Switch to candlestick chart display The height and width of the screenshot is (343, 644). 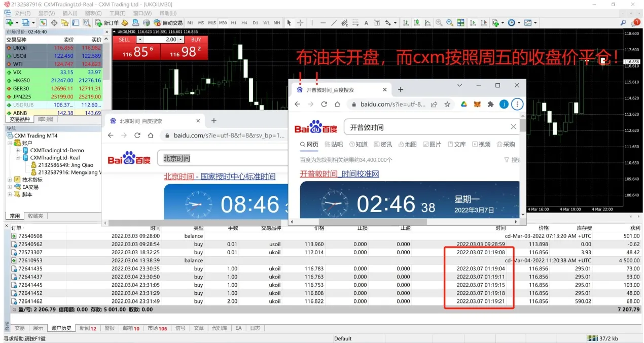point(416,23)
